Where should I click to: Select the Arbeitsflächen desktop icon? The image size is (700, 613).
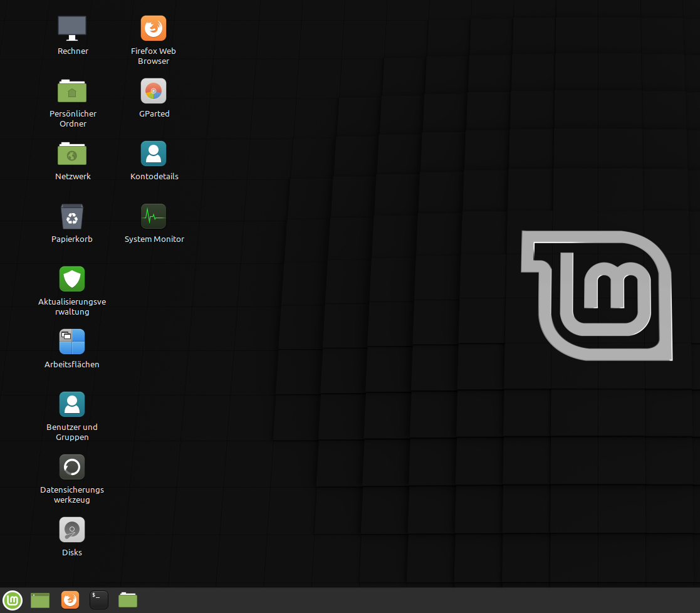pos(72,342)
